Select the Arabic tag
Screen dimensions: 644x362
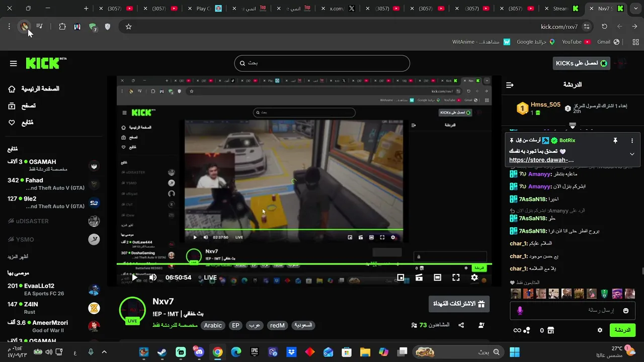coord(213,325)
